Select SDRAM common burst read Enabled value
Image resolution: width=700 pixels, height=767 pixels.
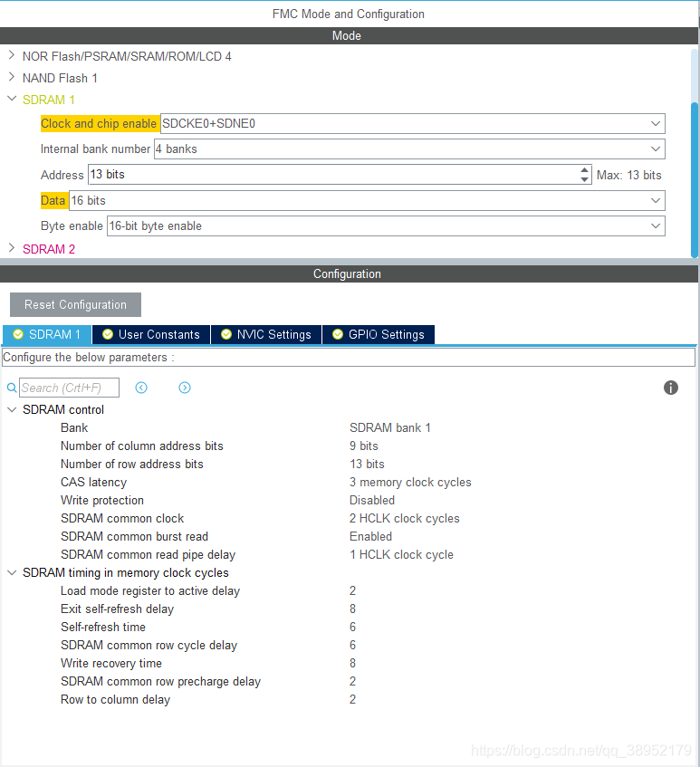(x=370, y=536)
